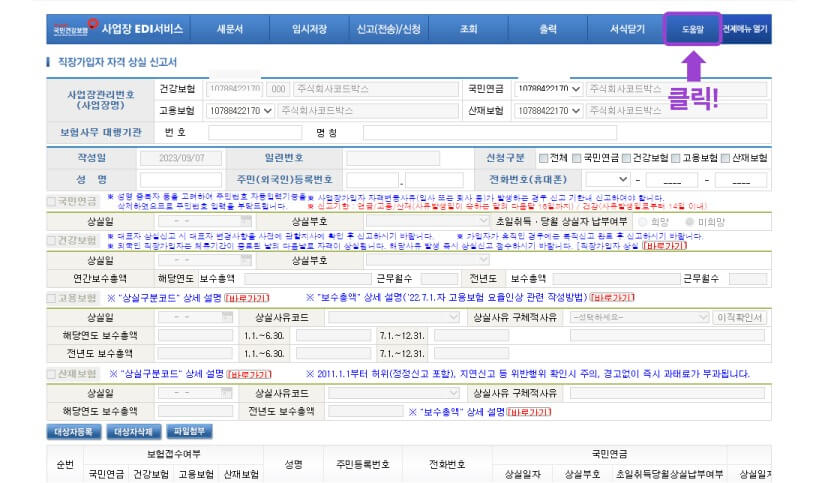
Task: Open calendar icon for 국민연금 상실일
Action: 246,221
